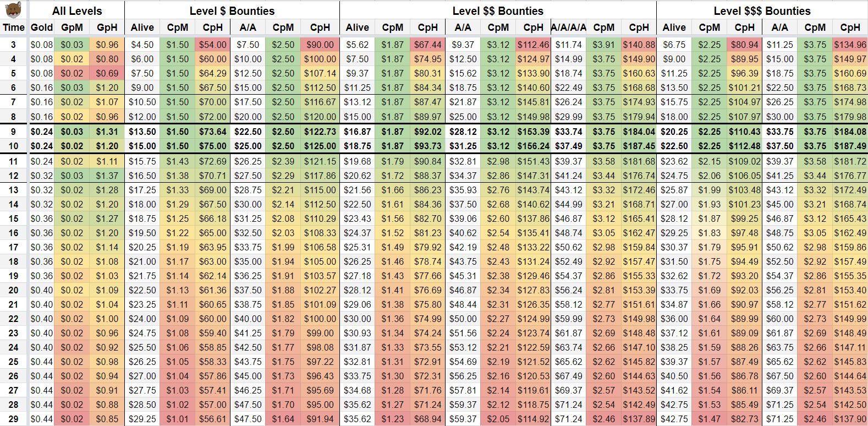Select the 'GpH' column header
868x426 pixels.
(107, 27)
